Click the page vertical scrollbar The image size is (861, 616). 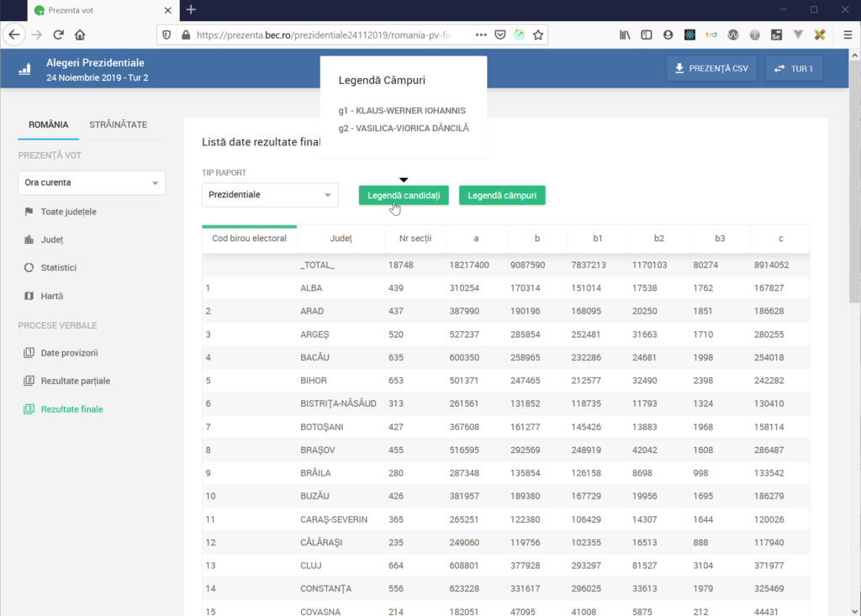point(854,182)
